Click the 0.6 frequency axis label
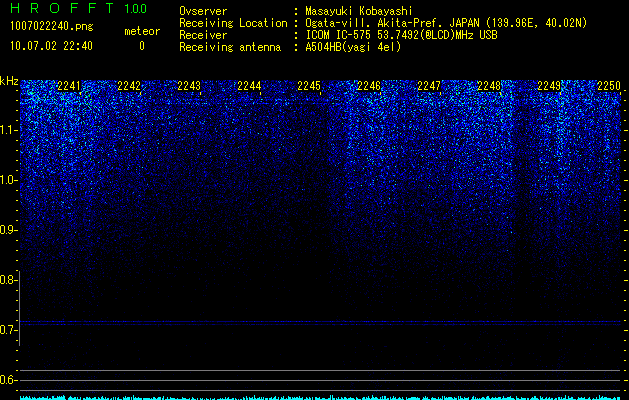 point(9,380)
